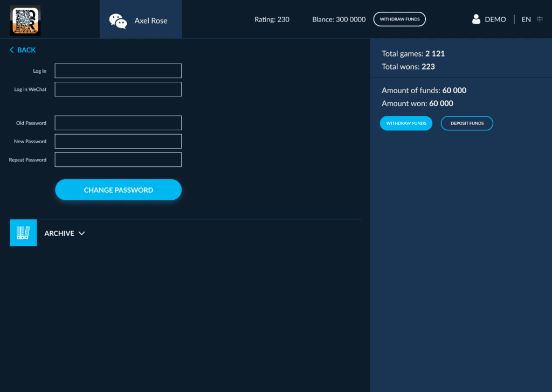
Task: Select the ARCHIVE section label
Action: (59, 234)
